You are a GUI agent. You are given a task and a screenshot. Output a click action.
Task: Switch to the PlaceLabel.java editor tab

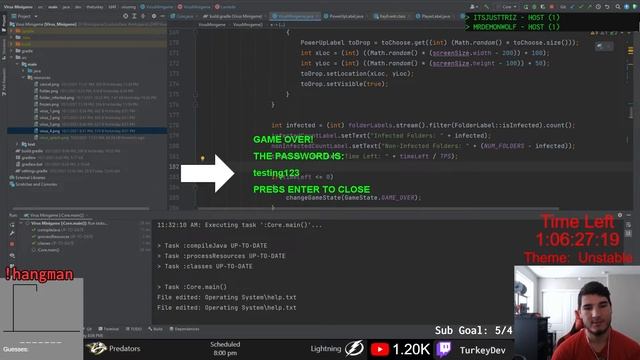[x=433, y=16]
